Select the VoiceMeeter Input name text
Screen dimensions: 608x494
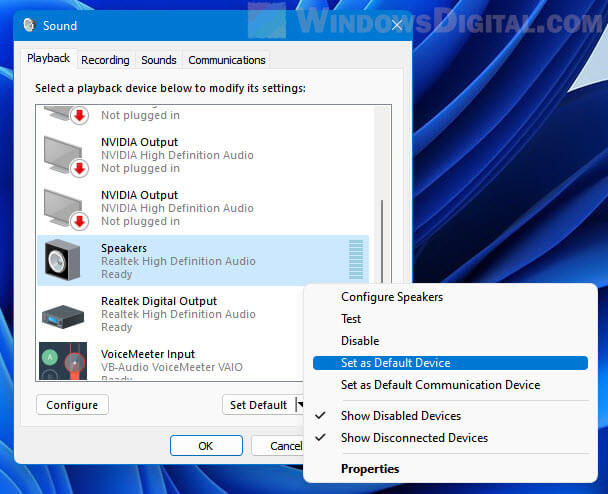tap(148, 354)
